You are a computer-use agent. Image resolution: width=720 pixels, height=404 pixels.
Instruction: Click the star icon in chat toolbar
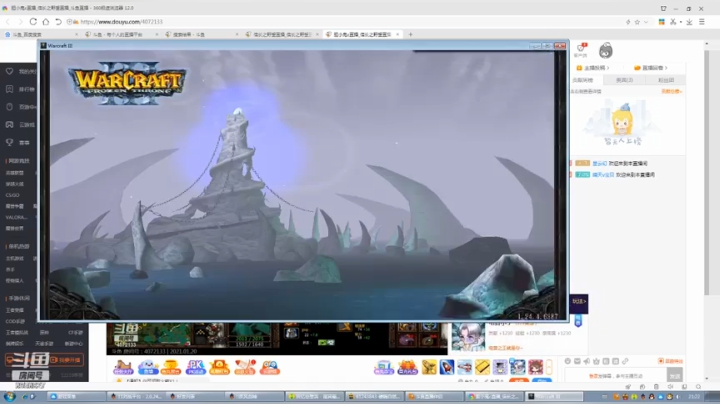596,361
